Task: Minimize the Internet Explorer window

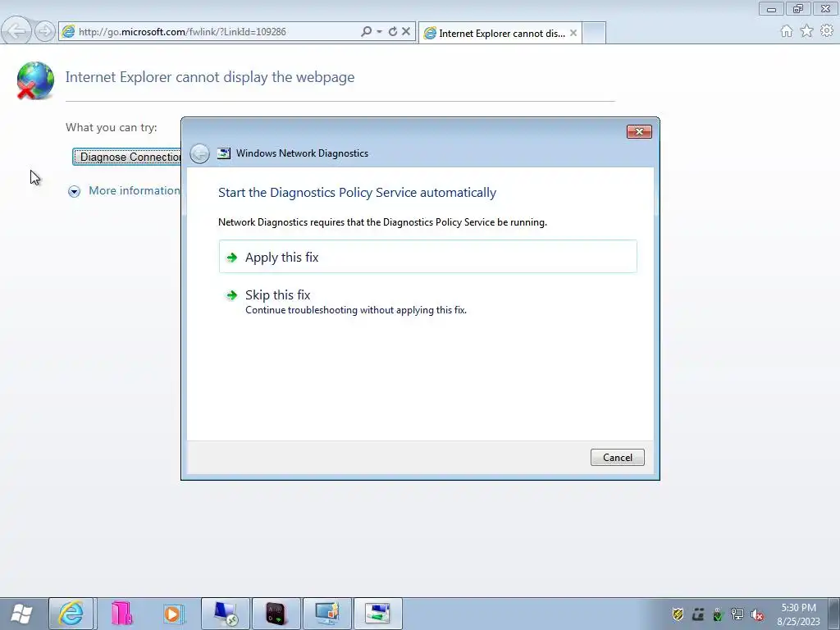Action: tap(771, 9)
